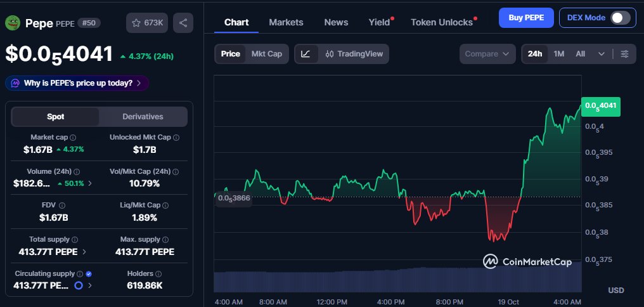
Task: Click the info icon beside Vol/Mkt Cap (24h)
Action: (176, 172)
